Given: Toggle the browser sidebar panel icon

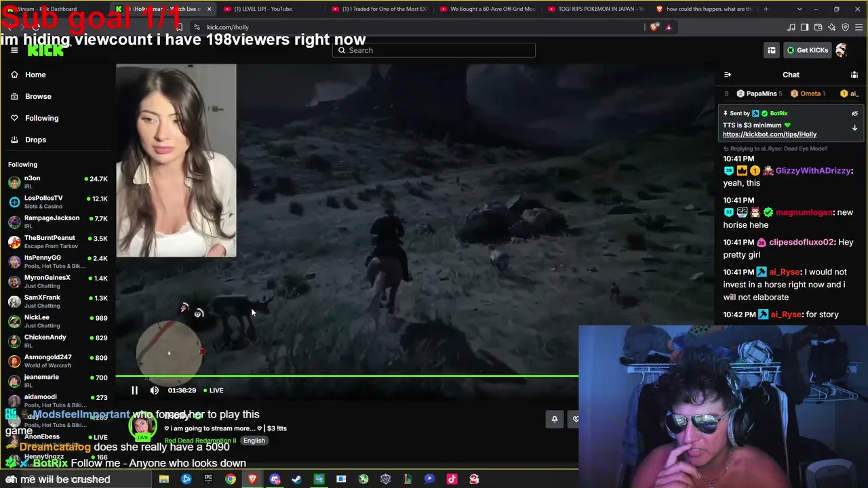Looking at the screenshot, I should point(804,27).
